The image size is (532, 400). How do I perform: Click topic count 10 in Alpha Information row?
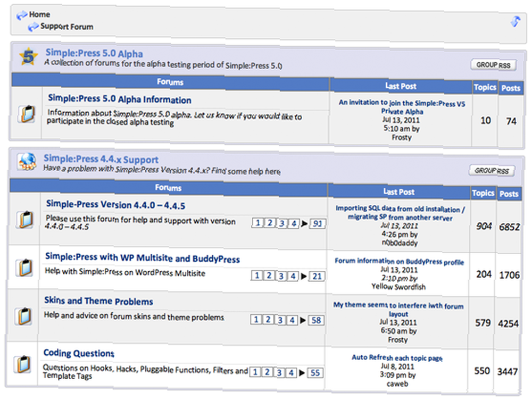(486, 120)
